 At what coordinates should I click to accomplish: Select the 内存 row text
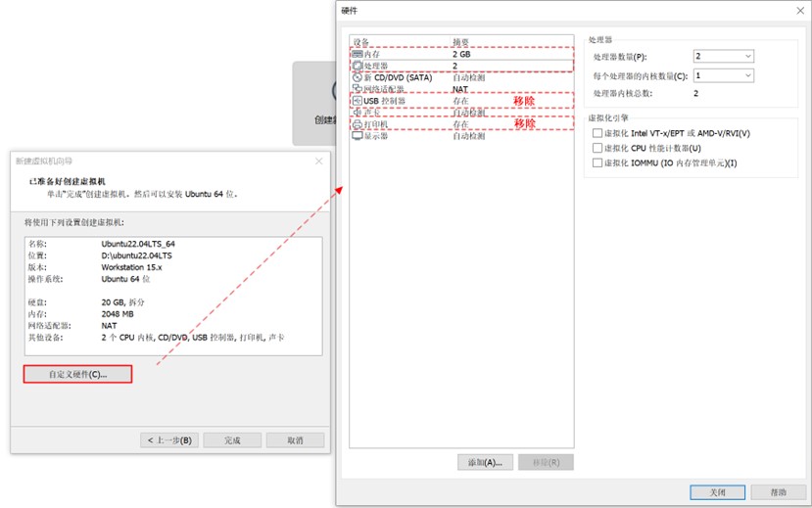(x=372, y=54)
